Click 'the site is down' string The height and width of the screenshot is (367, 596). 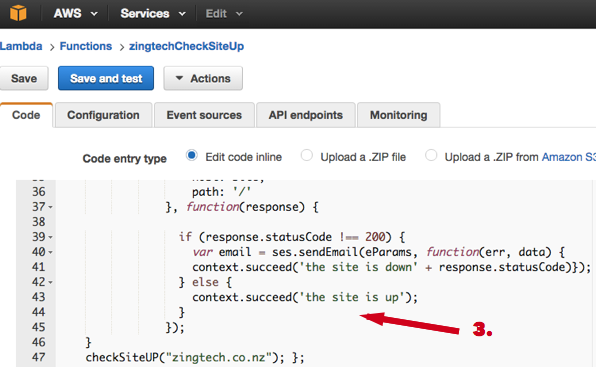[358, 267]
